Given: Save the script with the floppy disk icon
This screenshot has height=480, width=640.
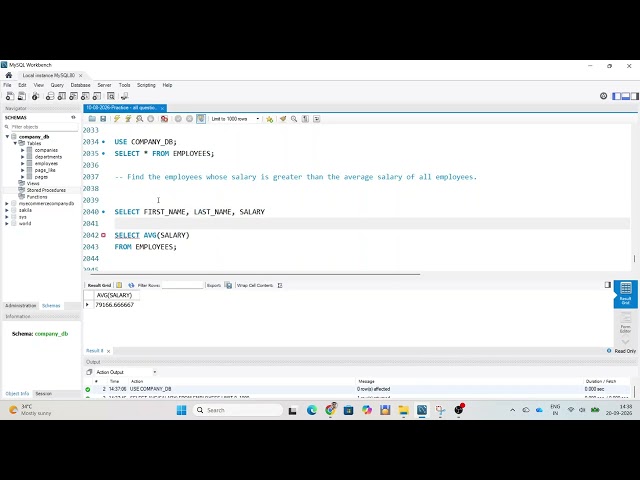Looking at the screenshot, I should 103,119.
